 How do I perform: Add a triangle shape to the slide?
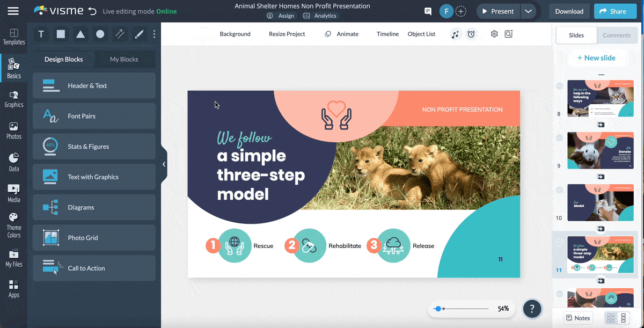coord(80,34)
